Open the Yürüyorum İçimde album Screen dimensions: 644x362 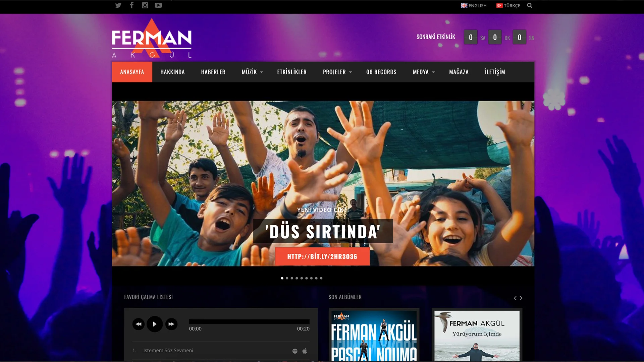click(x=477, y=335)
